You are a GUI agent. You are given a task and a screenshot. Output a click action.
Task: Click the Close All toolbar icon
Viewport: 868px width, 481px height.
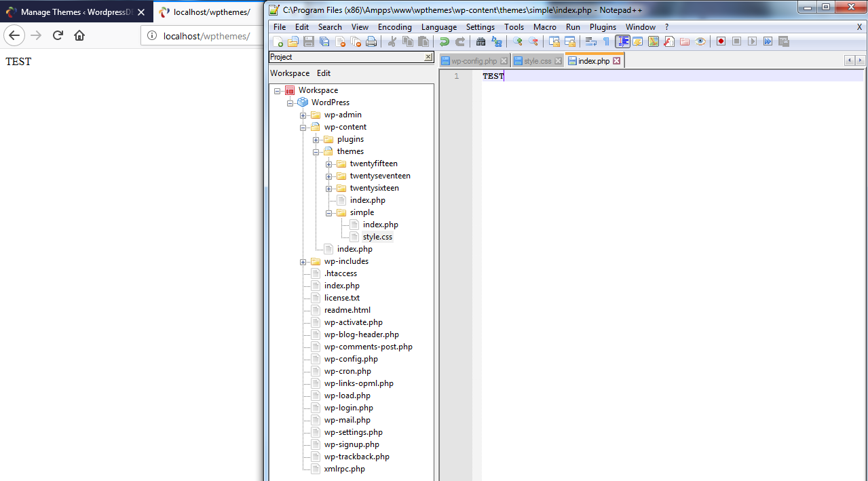click(356, 41)
